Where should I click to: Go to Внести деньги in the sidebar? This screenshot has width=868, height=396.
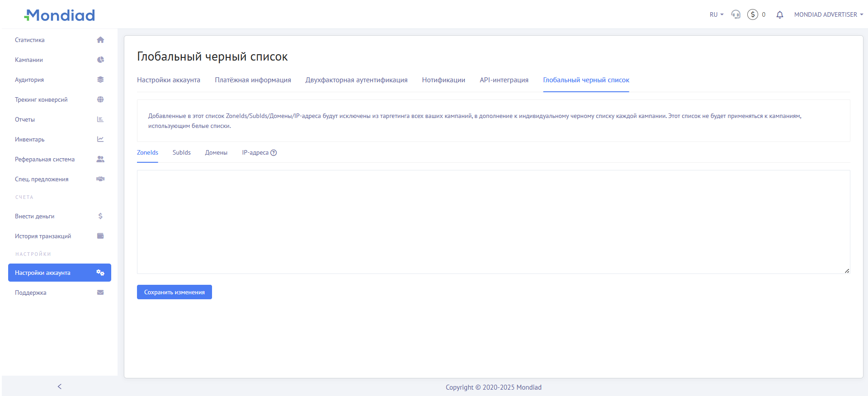tap(35, 216)
